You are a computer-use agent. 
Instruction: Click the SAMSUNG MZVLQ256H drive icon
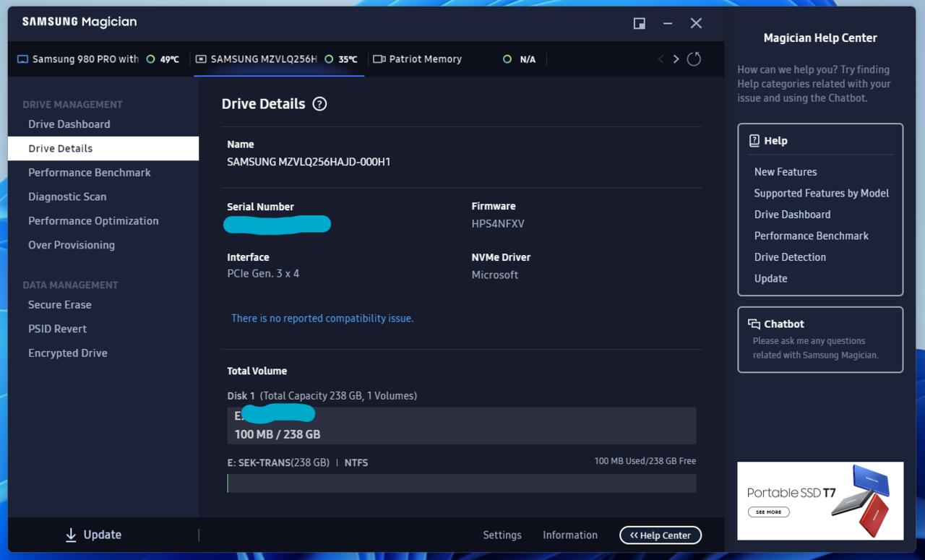pos(201,59)
